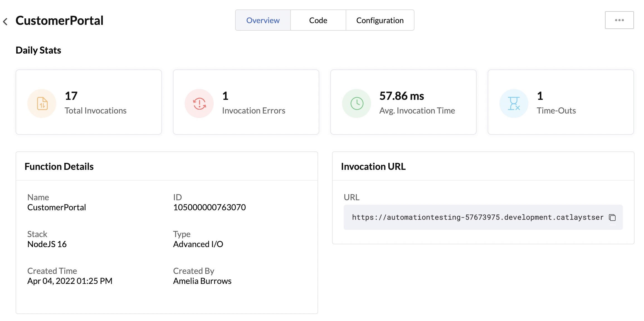Open the three-dots more options menu
The width and height of the screenshot is (644, 321).
(619, 20)
